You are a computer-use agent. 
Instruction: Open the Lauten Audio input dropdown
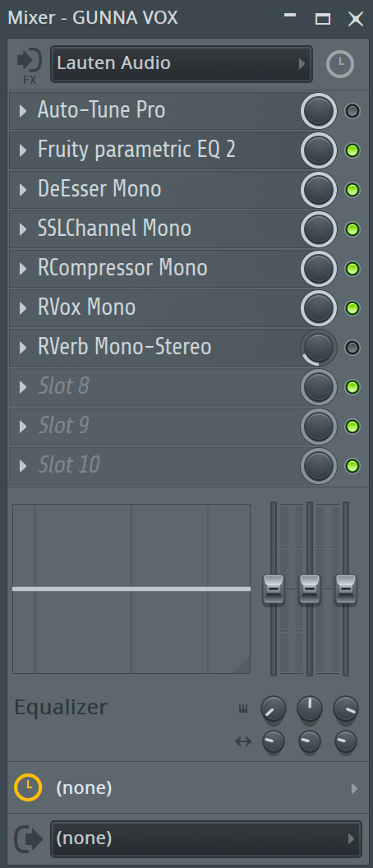tap(182, 64)
